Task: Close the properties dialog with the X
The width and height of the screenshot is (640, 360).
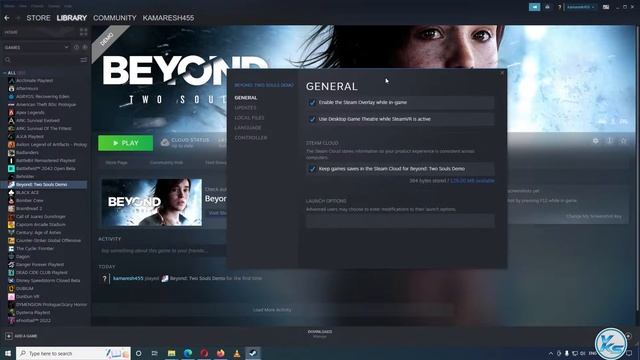Action: pos(502,73)
